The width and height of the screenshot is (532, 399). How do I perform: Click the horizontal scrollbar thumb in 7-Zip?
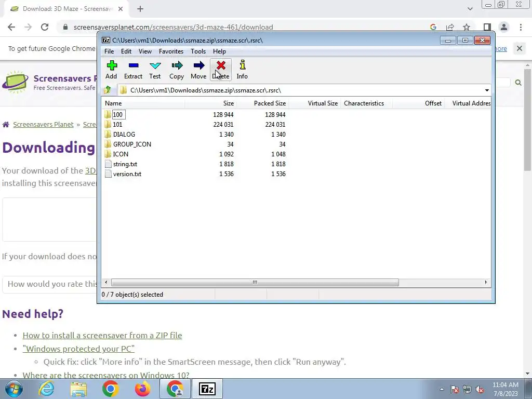(255, 282)
